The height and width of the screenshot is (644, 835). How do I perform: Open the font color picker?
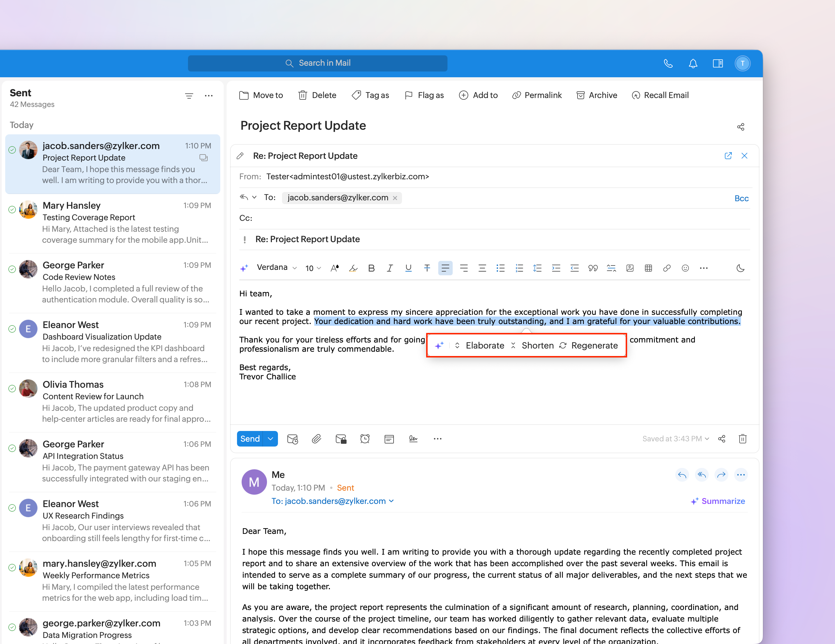(x=334, y=268)
